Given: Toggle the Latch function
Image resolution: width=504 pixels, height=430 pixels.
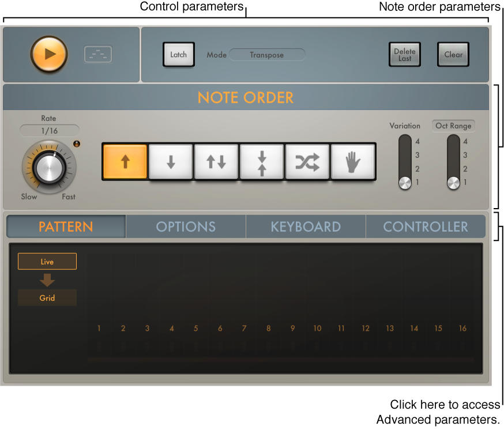Looking at the screenshot, I should 179,54.
